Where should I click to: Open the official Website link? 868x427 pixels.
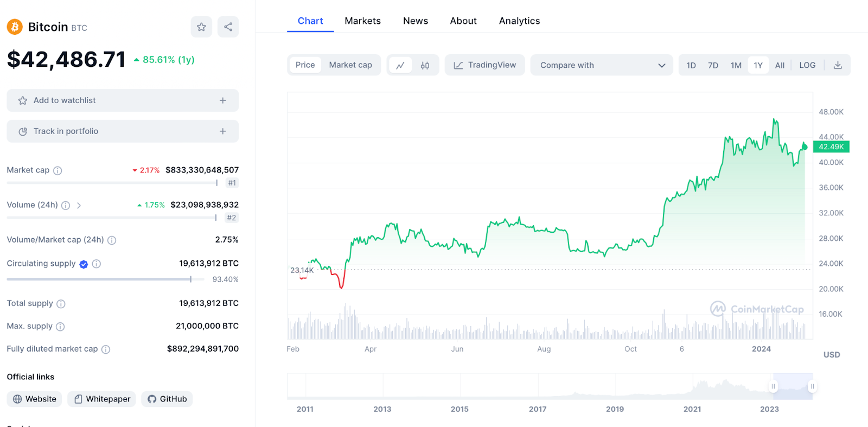coord(34,399)
